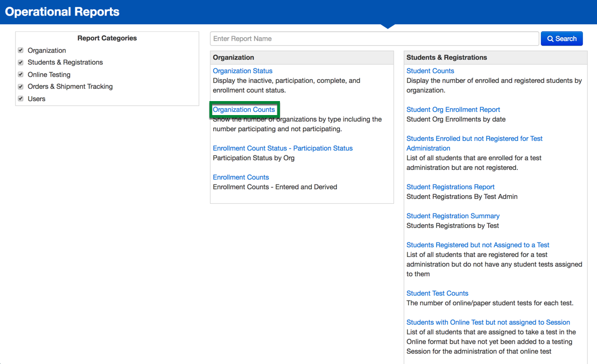
Task: Open the Organization Status report
Action: [242, 71]
